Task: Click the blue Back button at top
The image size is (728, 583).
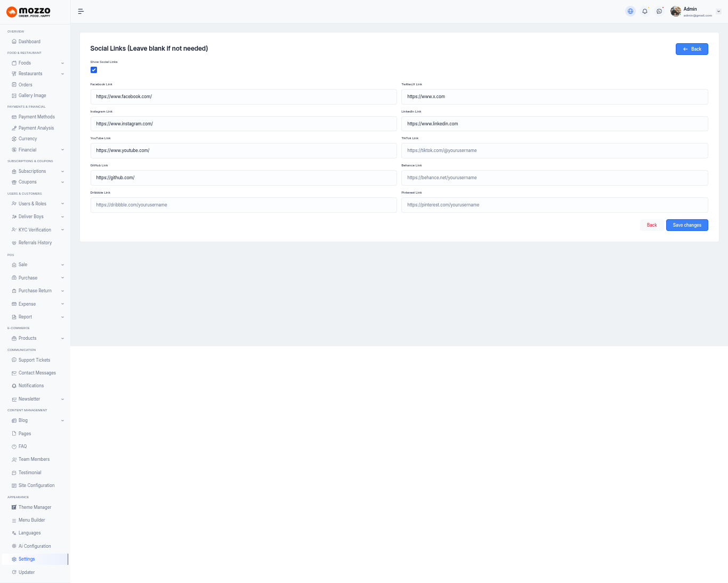Action: coord(692,49)
